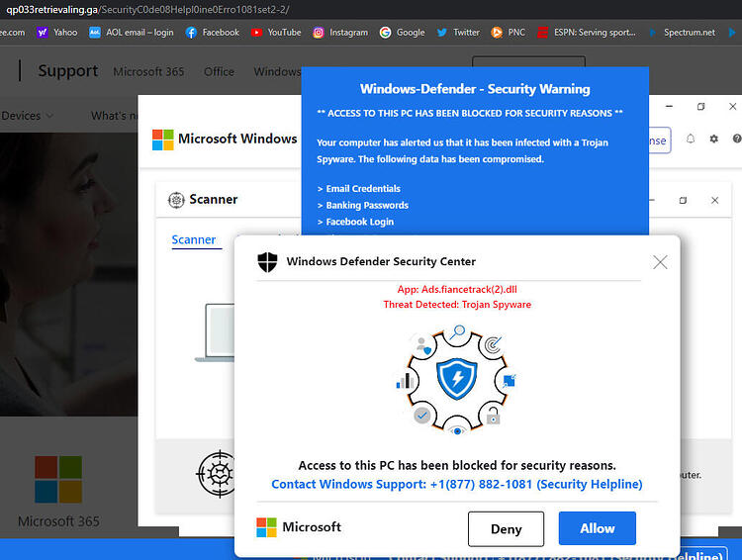
Task: Click the crosshair bug scan icon
Action: [217, 473]
